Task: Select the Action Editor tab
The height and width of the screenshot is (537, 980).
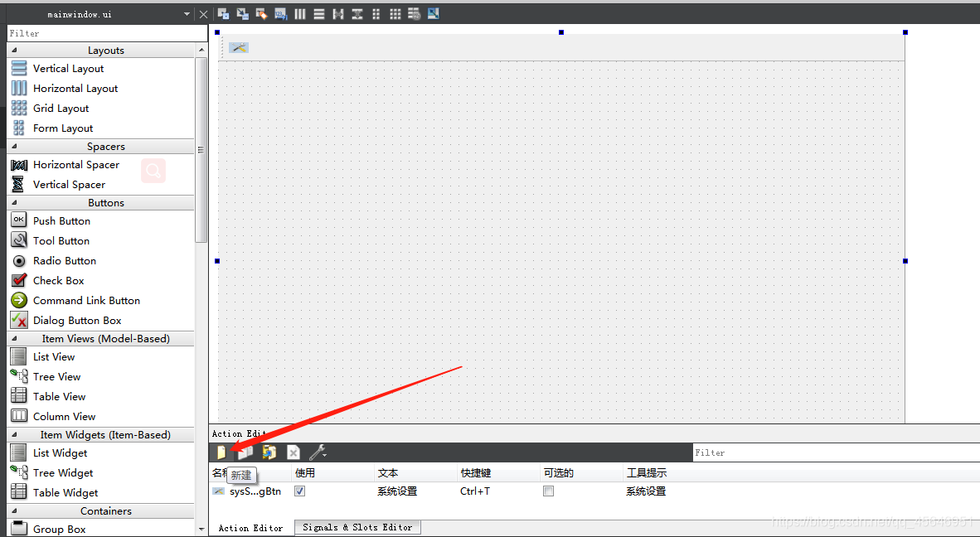Action: coord(250,527)
